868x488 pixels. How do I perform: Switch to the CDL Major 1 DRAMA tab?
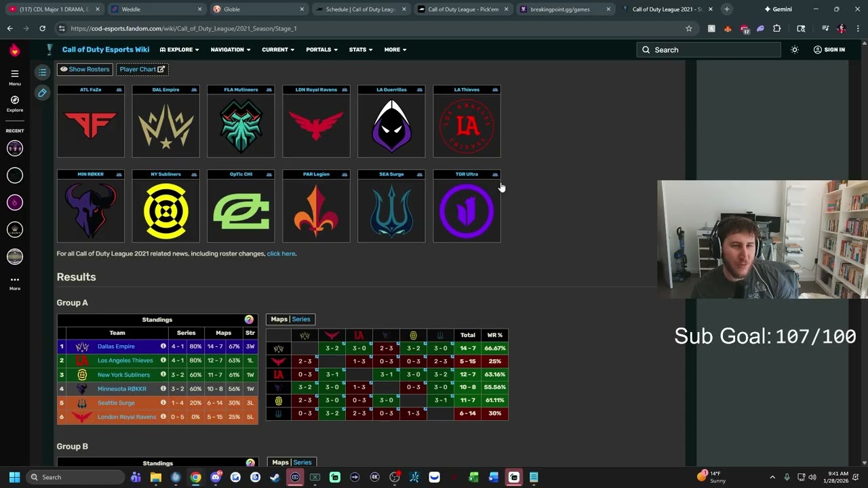coord(54,9)
